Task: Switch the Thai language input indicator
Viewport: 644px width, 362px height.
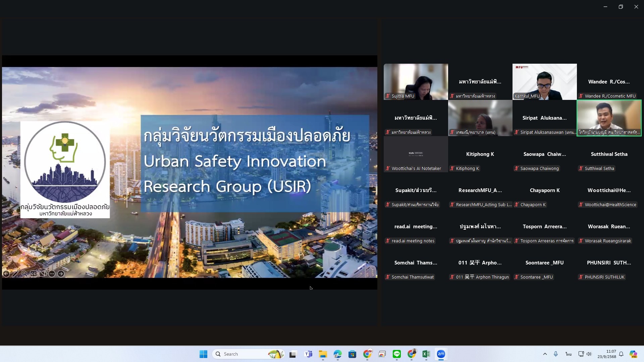Action: [x=568, y=354]
